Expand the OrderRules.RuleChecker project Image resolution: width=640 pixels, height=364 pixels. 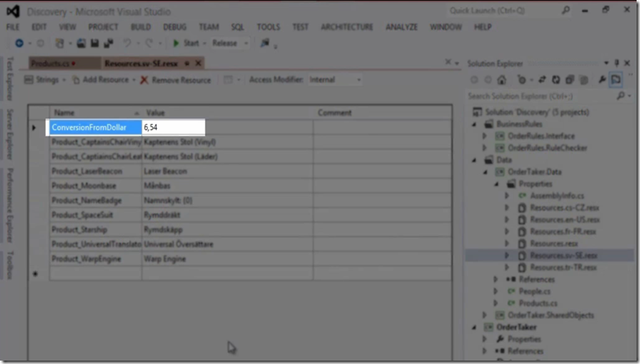coord(484,148)
